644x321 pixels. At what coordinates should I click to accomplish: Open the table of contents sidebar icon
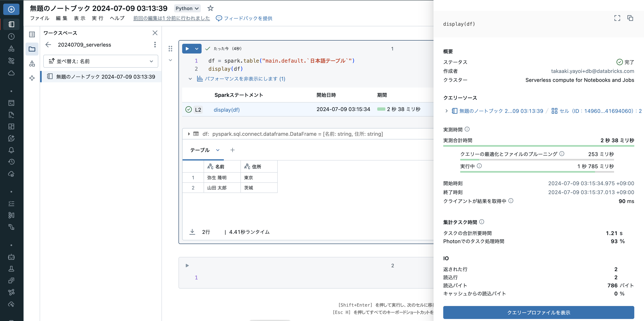(x=32, y=35)
